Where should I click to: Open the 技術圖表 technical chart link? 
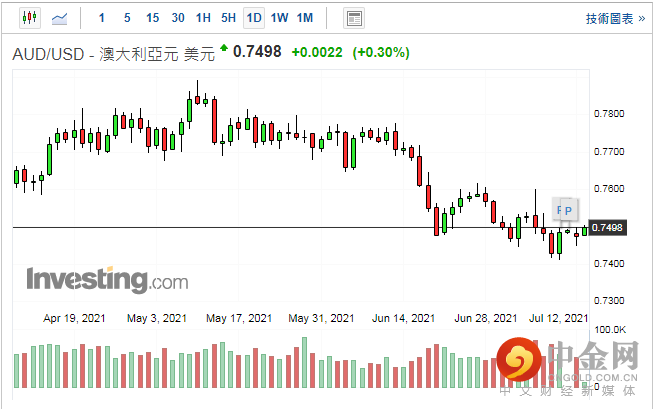pos(612,18)
